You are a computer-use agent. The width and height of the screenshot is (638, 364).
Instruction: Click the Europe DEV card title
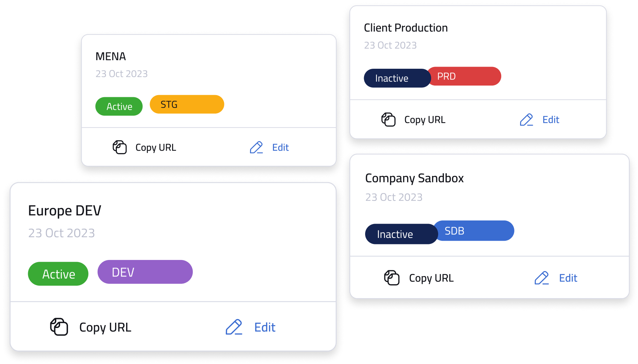[64, 210]
